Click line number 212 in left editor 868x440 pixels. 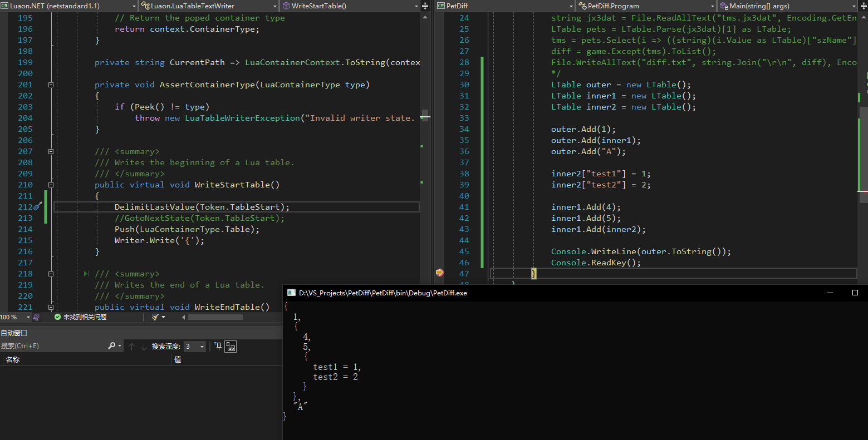(x=25, y=207)
